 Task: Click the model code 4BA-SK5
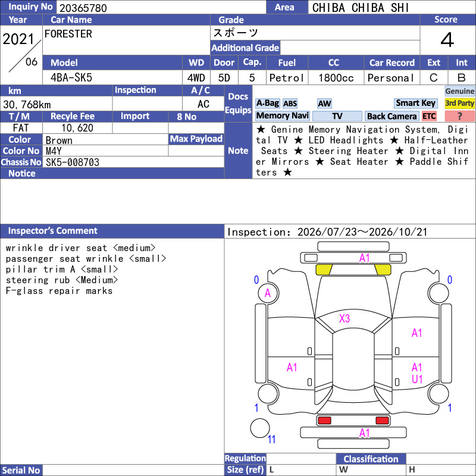click(x=71, y=78)
